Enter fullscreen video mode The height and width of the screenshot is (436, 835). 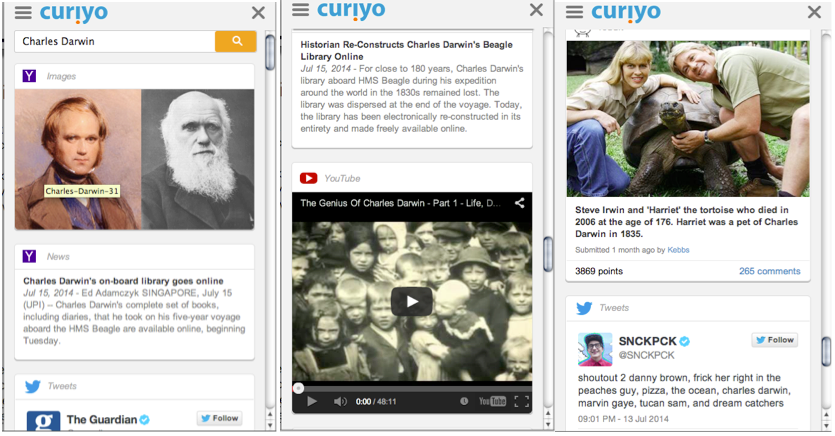click(x=521, y=401)
